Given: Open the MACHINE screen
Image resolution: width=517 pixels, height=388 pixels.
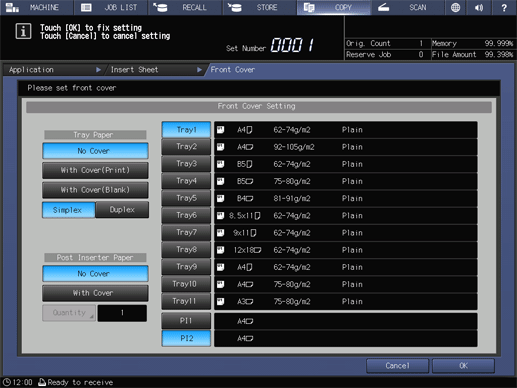Looking at the screenshot, I should pos(36,7).
